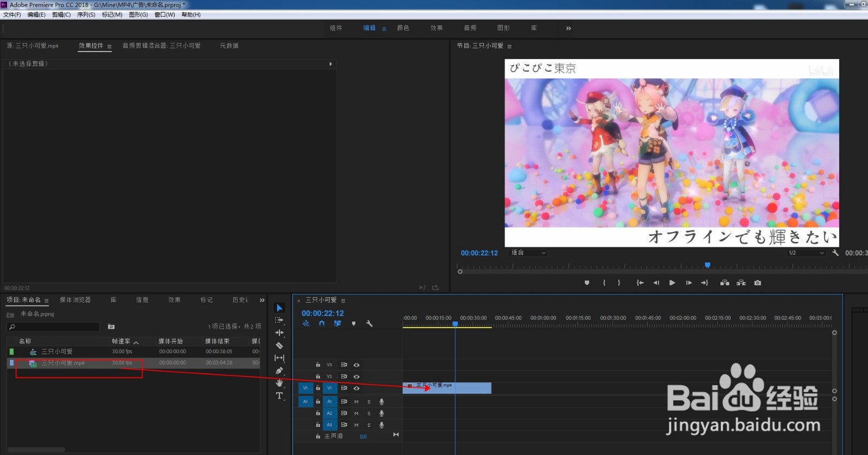
Task: Step forward one frame in Program monitor
Action: [x=689, y=283]
